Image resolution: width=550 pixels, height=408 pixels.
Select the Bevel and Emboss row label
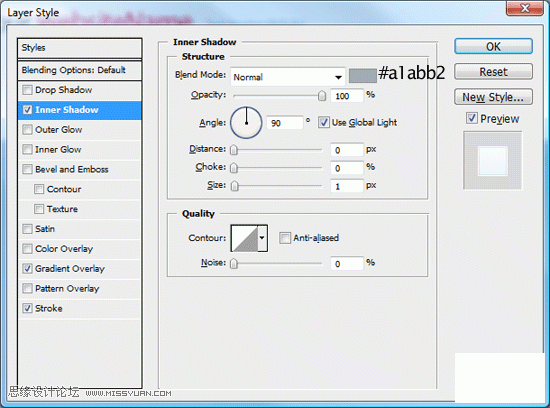click(x=72, y=169)
